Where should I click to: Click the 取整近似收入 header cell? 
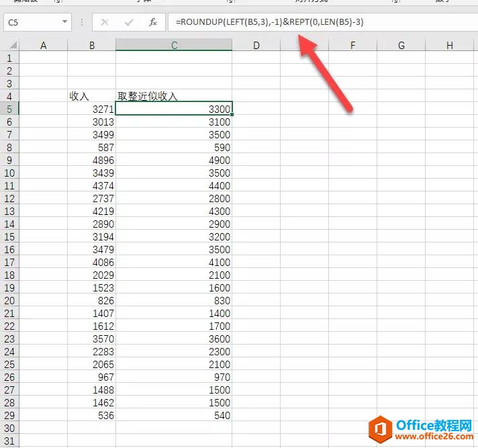point(174,96)
